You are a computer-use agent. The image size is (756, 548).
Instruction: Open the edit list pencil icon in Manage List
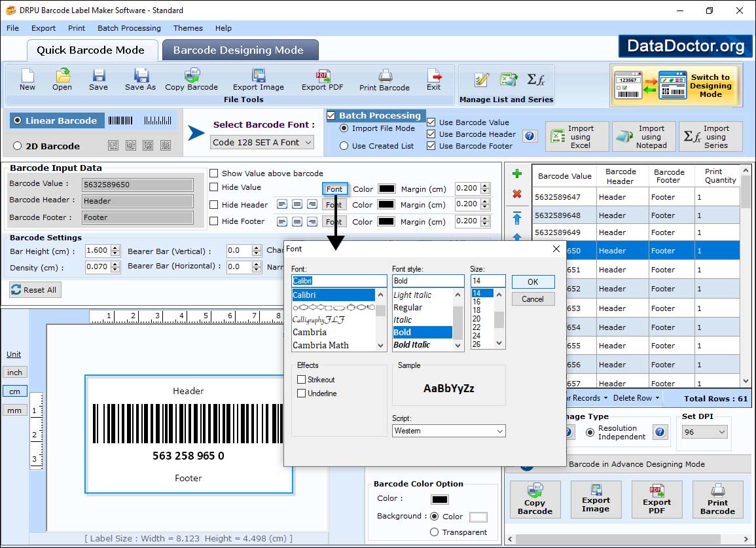(481, 80)
